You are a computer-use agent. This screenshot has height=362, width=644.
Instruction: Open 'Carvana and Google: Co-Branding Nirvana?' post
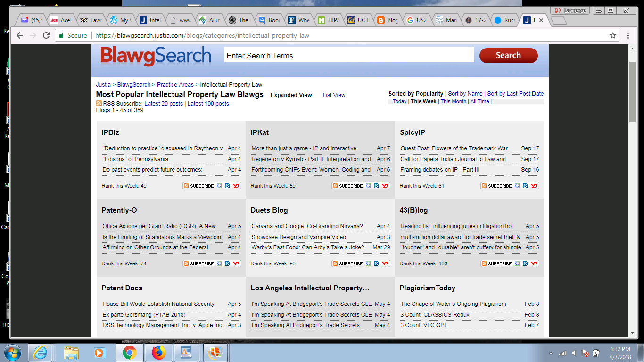[x=307, y=226]
